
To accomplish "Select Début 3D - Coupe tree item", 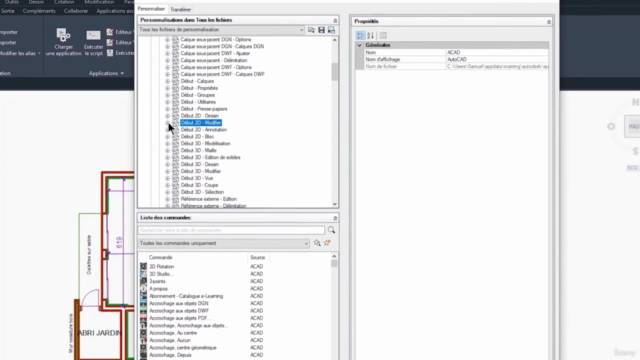I will pyautogui.click(x=199, y=185).
